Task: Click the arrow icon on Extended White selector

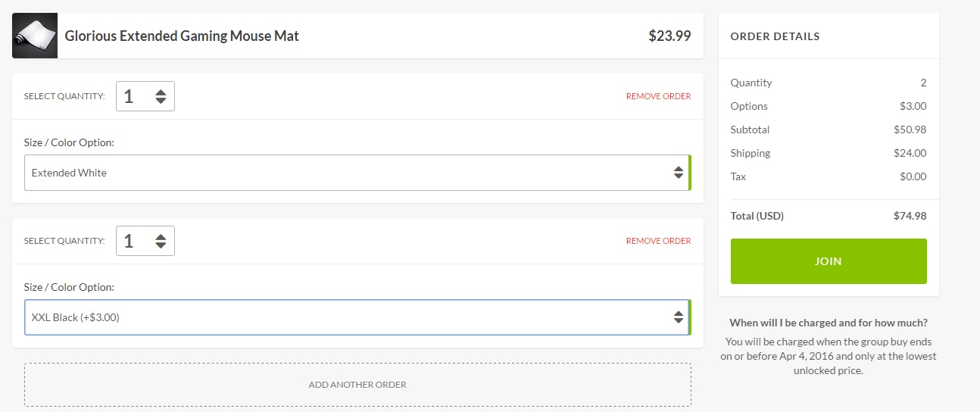Action: pyautogui.click(x=679, y=173)
